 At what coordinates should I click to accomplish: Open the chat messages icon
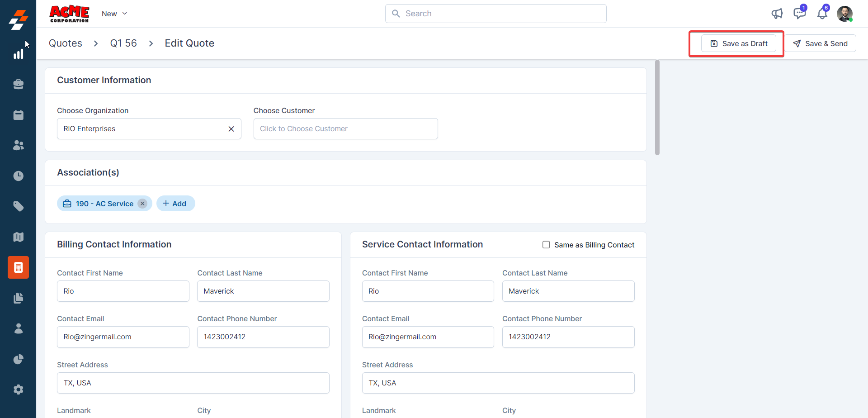799,14
